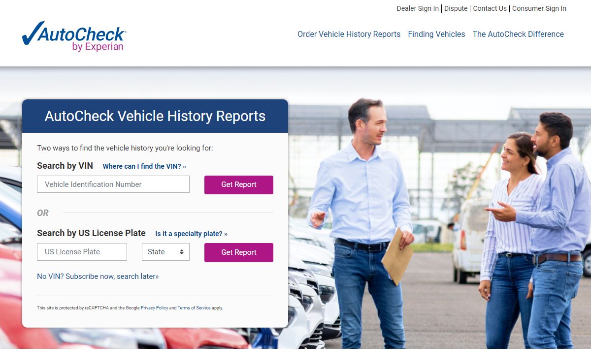Open The AutoCheck Difference menu
Viewport: 591px width, 364px height.
click(x=518, y=34)
